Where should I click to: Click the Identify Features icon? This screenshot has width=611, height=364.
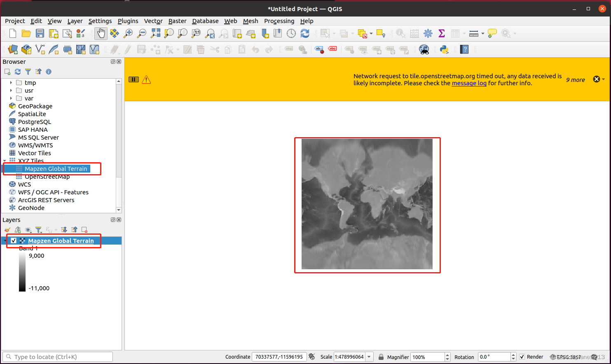[400, 33]
